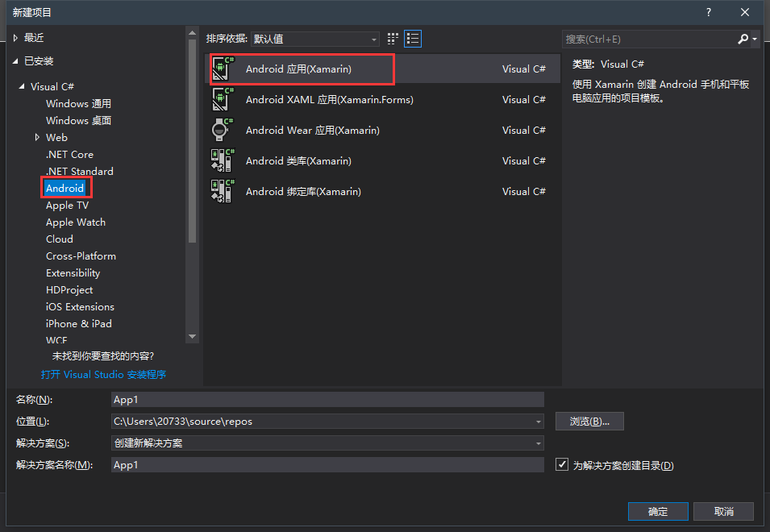Viewport: 770px width, 532px height.
Task: Click the 取消 button
Action: pyautogui.click(x=724, y=511)
